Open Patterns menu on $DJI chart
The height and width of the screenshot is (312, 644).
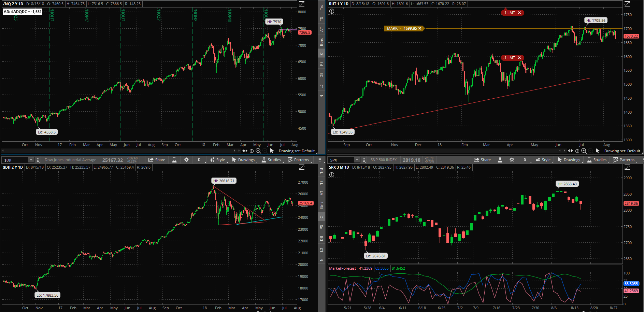pos(298,160)
